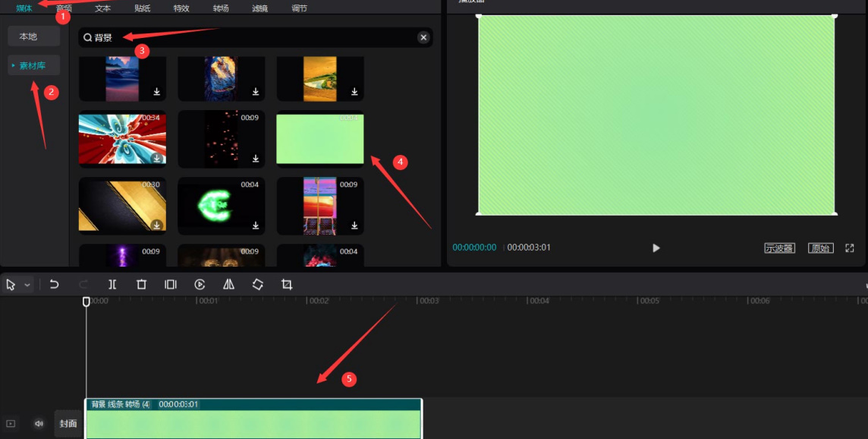The image size is (868, 439).
Task: Switch to the 文本 text tab
Action: [x=102, y=8]
